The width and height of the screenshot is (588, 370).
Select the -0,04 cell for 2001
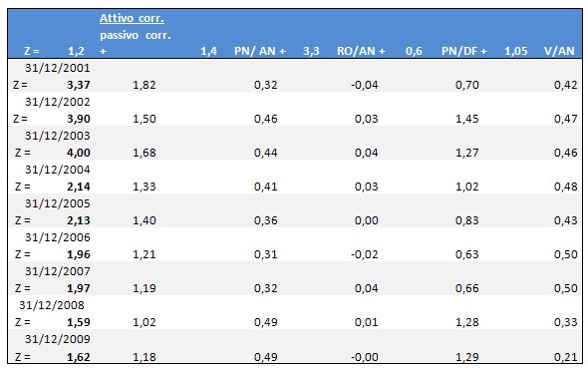(365, 85)
